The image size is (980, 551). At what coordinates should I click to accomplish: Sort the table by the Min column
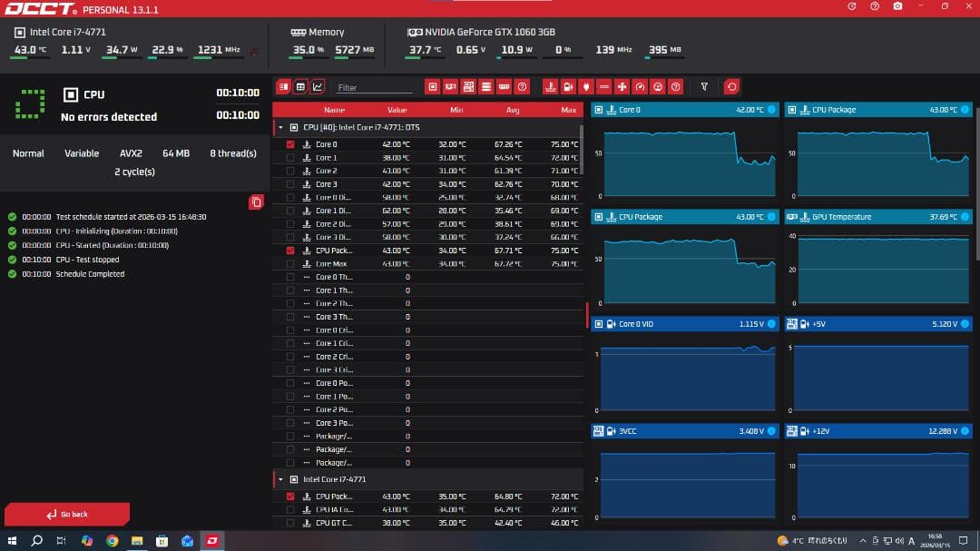456,110
